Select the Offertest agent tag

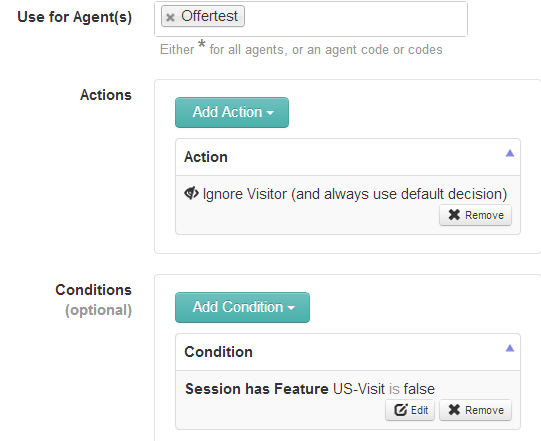point(209,16)
